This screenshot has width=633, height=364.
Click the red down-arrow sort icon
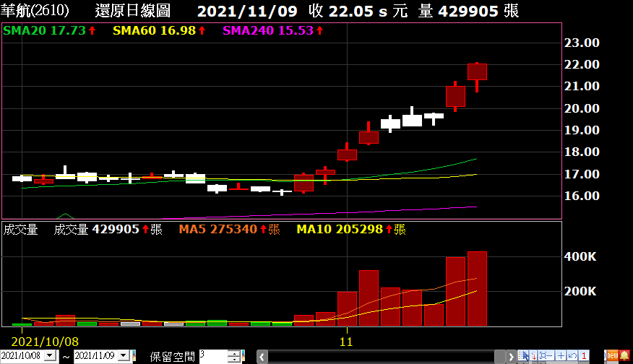(534, 355)
